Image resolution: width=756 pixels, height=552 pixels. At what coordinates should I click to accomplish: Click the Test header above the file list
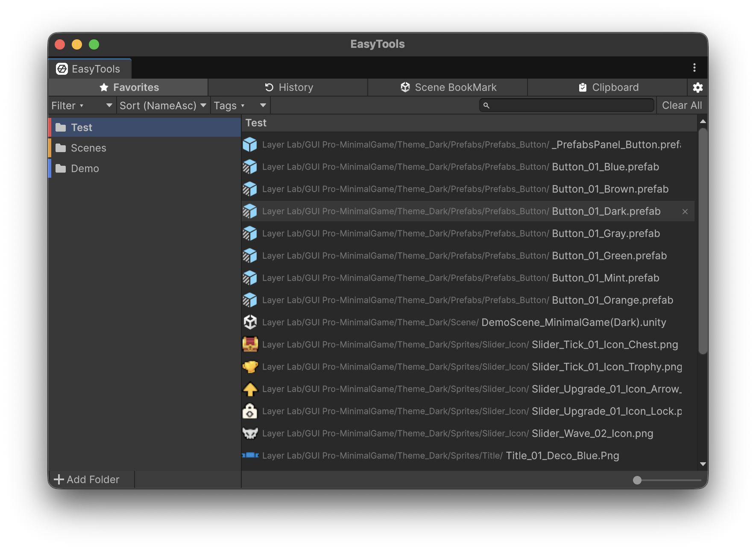[x=256, y=123]
